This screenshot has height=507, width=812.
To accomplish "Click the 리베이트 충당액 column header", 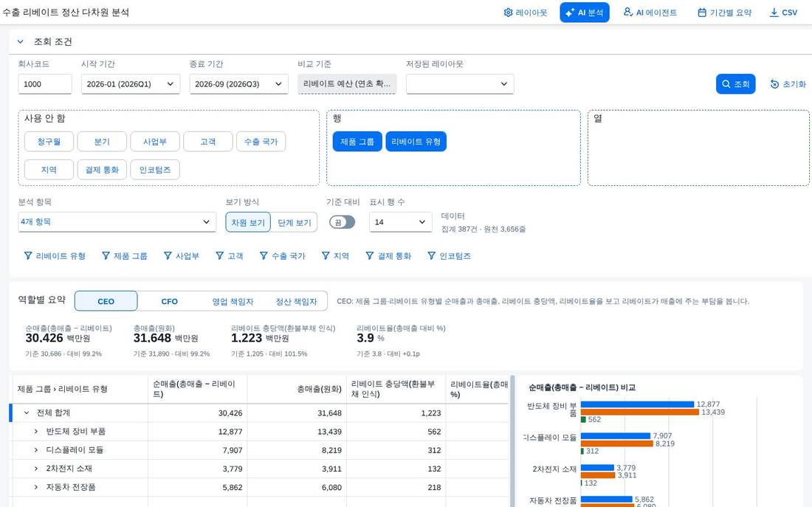I will (x=396, y=389).
